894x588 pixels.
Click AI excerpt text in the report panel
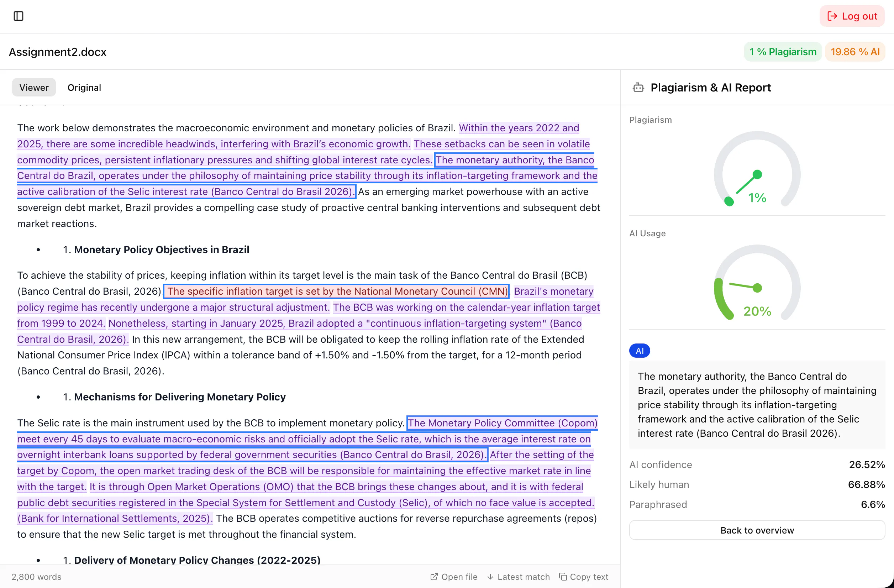[x=757, y=405]
